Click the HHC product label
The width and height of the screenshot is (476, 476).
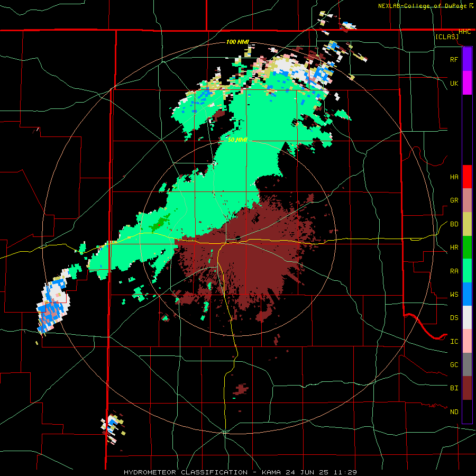coord(464,32)
